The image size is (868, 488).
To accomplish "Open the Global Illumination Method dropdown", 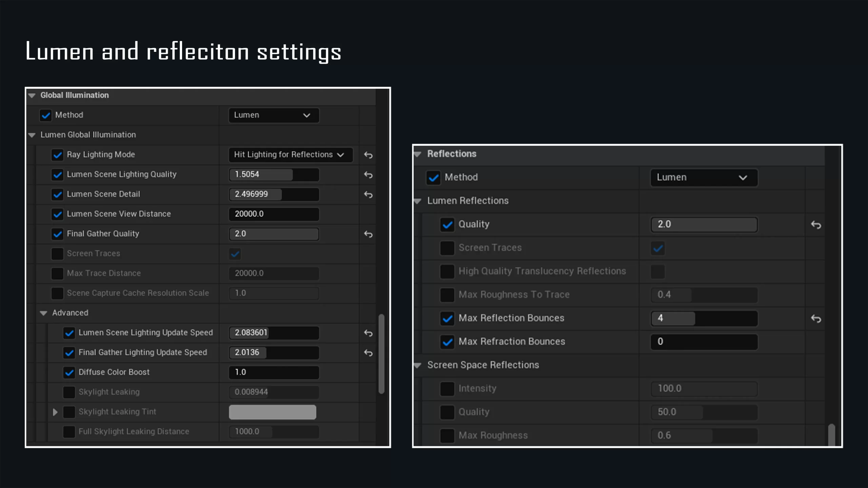I will pyautogui.click(x=274, y=115).
